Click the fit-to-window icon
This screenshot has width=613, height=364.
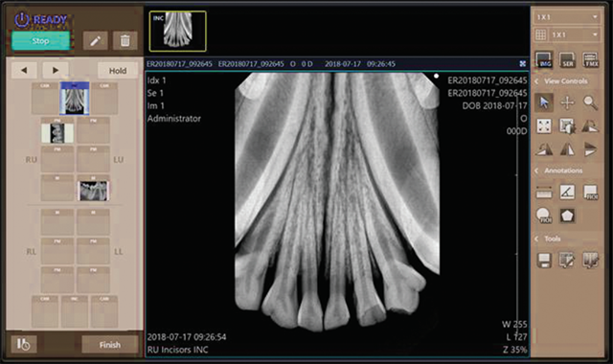point(544,126)
